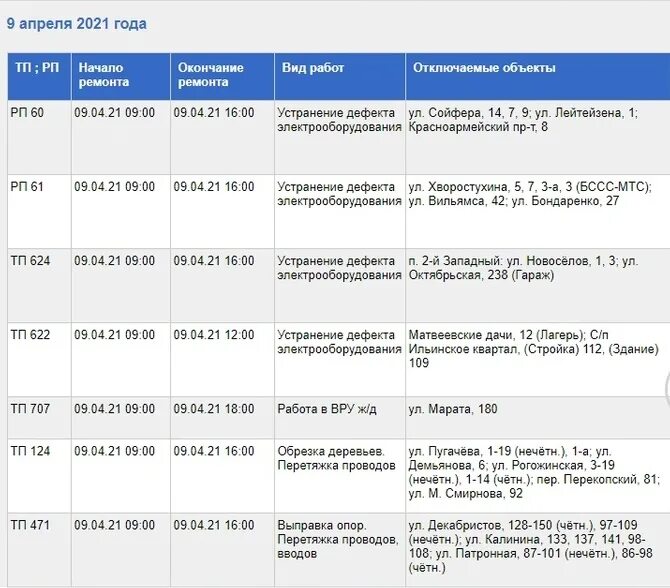Image resolution: width=670 pixels, height=588 pixels.
Task: Click the 'Матвеевские дачи, 12 (Лагерь)' cell
Action: pyautogui.click(x=538, y=359)
